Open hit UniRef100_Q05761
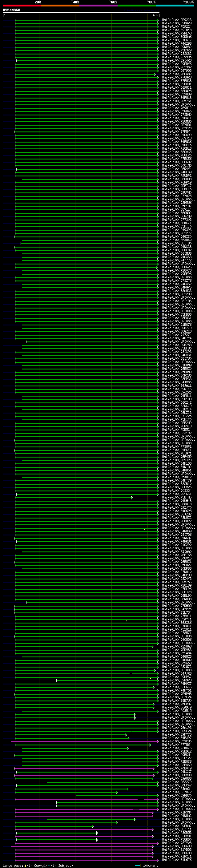The width and height of the screenshot is (197, 868). [x=177, y=101]
